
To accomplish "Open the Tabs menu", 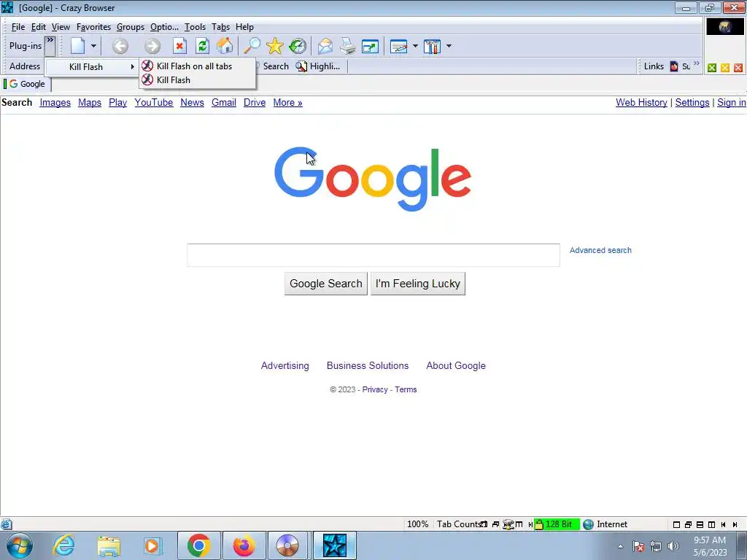I will point(220,27).
